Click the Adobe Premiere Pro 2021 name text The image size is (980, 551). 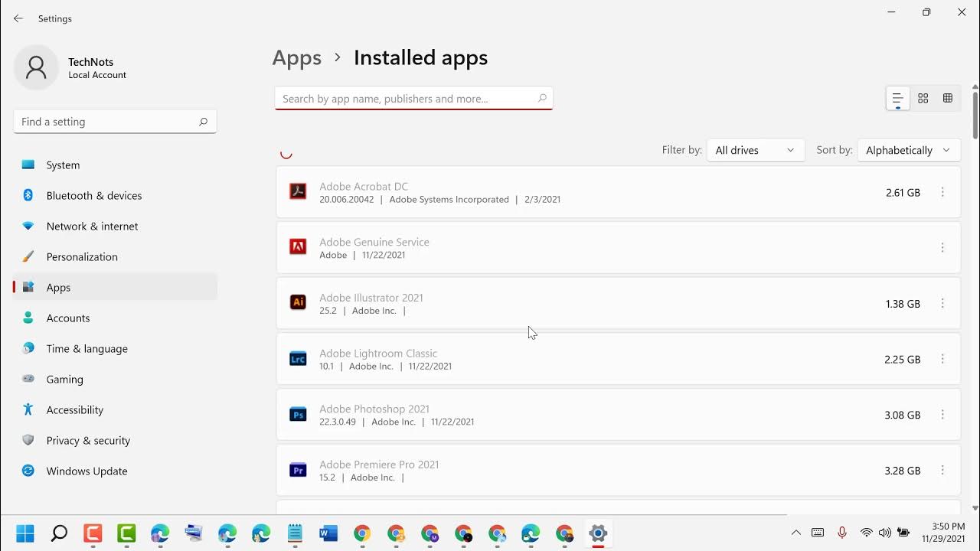pos(379,465)
